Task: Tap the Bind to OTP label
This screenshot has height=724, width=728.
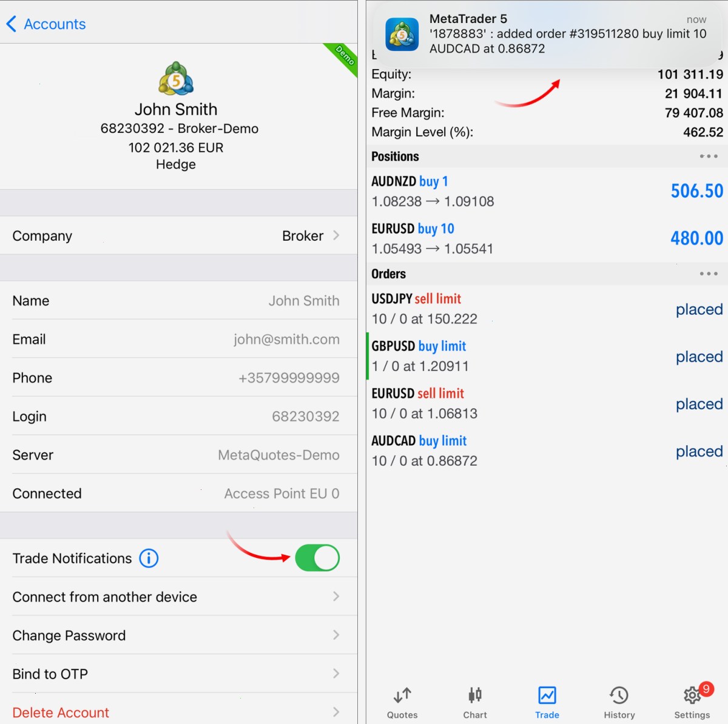Action: click(x=50, y=674)
